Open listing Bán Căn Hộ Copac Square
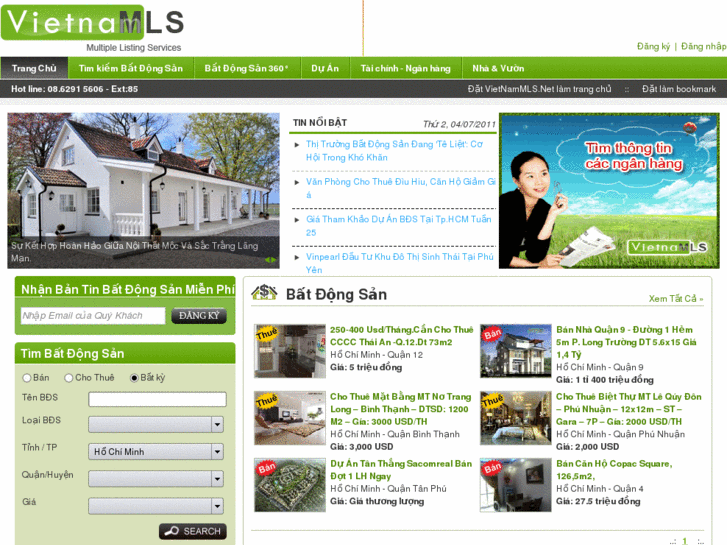Screen dimensions: 727x545 pyautogui.click(x=614, y=469)
